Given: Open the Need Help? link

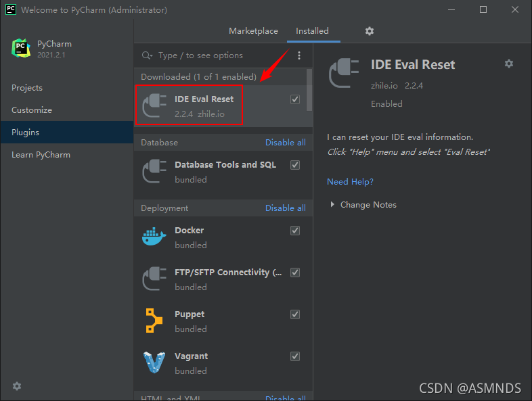Looking at the screenshot, I should point(350,182).
